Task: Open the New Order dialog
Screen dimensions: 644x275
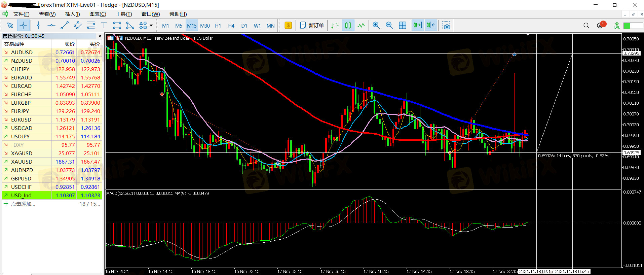Action: click(x=312, y=26)
